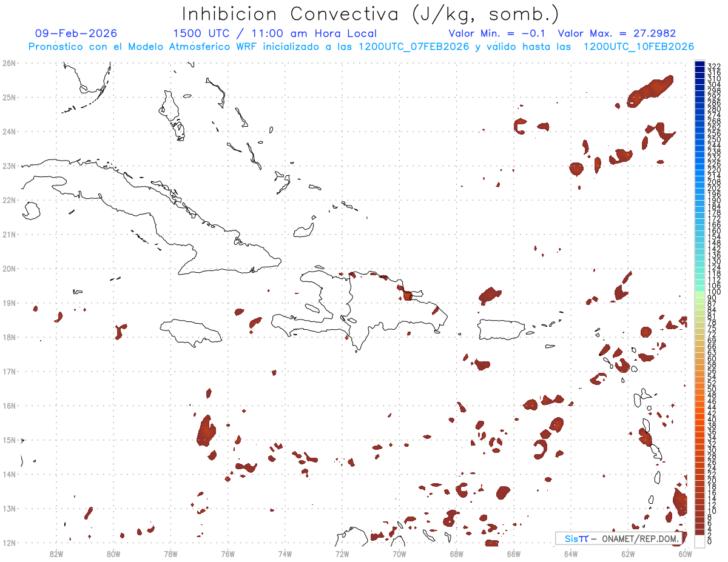Click the 78W longitude label
728x562 pixels.
tap(170, 553)
